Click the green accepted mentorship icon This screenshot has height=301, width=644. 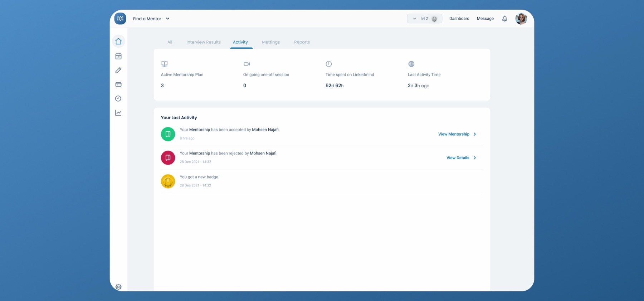point(168,134)
